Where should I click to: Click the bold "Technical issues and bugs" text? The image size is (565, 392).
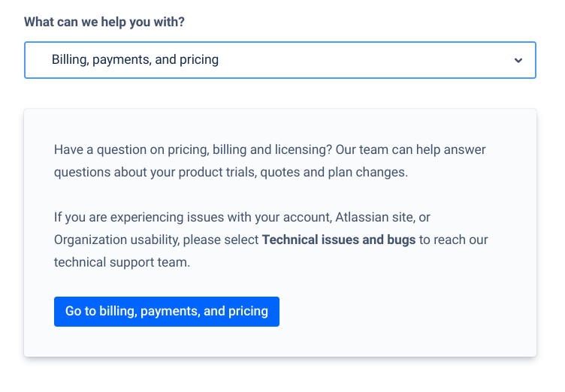[338, 240]
